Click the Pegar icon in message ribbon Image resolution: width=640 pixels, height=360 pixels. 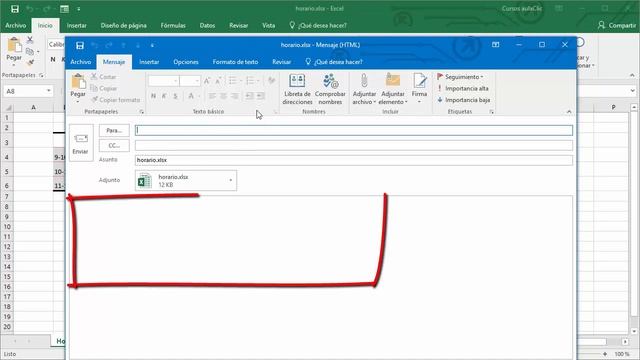tap(78, 82)
